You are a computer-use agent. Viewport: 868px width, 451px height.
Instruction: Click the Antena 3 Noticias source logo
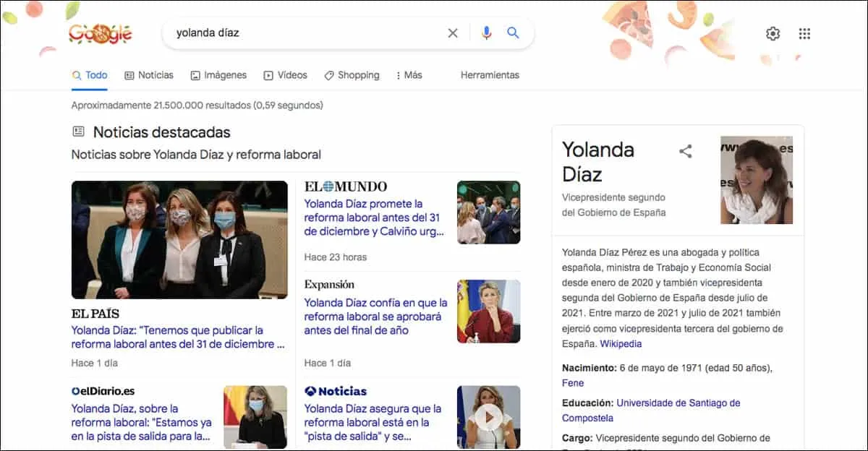(x=336, y=391)
